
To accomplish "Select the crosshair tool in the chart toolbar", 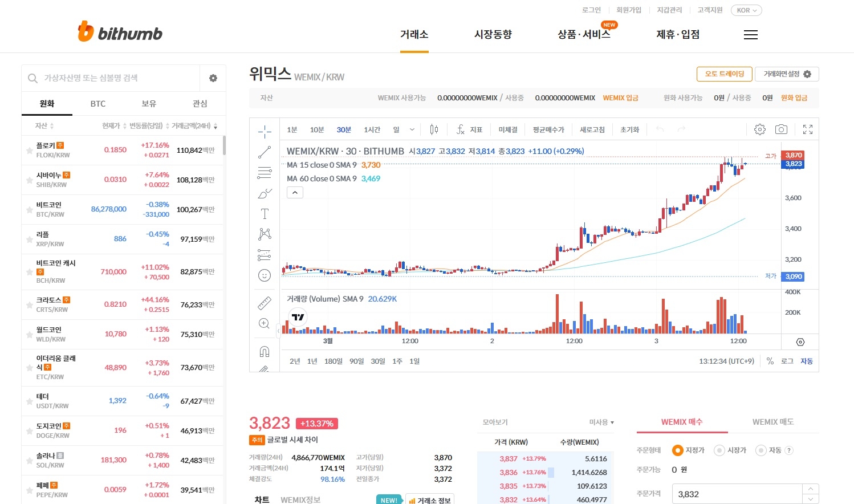I will [x=265, y=130].
